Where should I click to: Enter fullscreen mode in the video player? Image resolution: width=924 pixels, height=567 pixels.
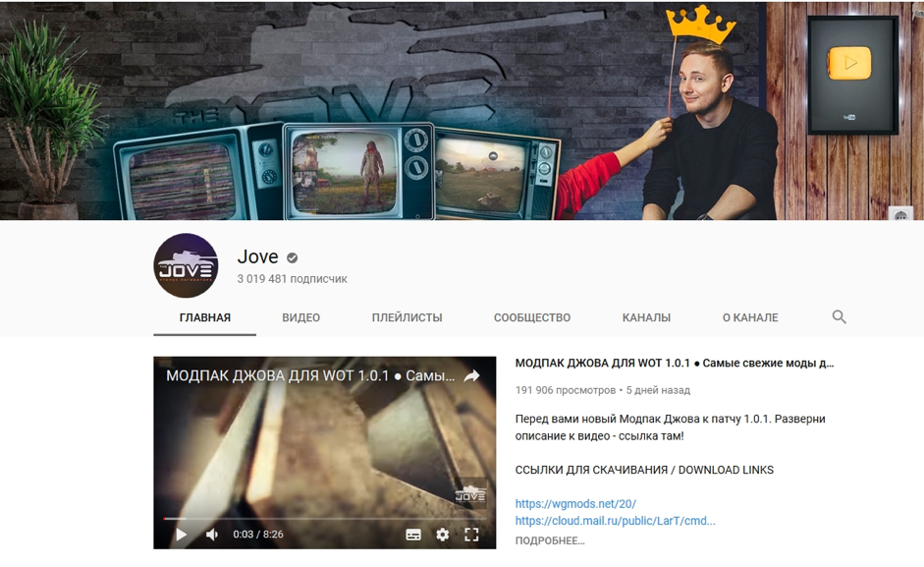click(x=471, y=535)
